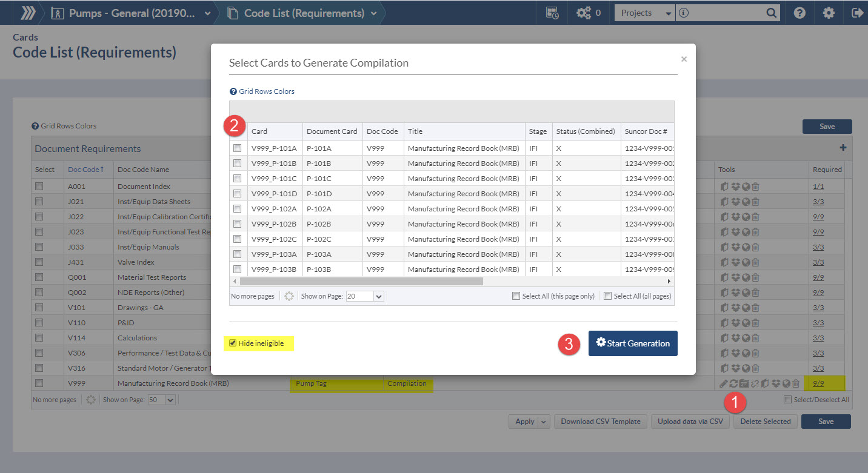
Task: Sort by the Document Card column header
Action: [332, 131]
